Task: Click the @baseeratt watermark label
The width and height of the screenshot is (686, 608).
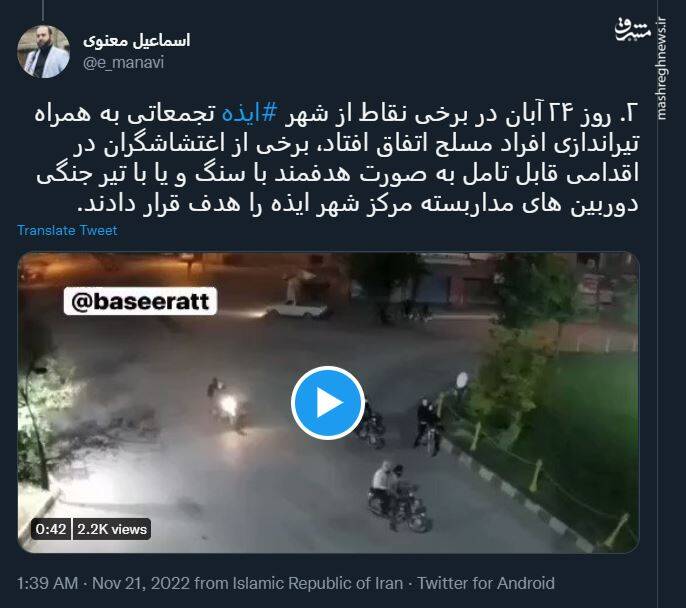Action: (x=140, y=301)
